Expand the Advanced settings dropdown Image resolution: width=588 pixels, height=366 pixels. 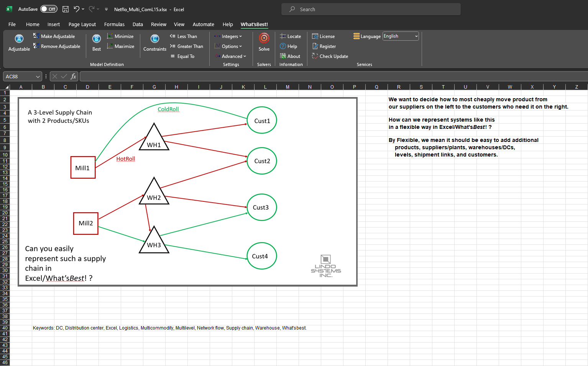click(x=230, y=56)
